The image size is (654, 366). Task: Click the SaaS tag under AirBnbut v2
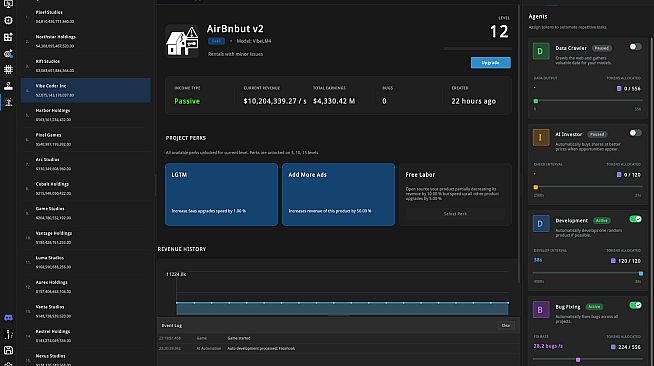pyautogui.click(x=216, y=41)
